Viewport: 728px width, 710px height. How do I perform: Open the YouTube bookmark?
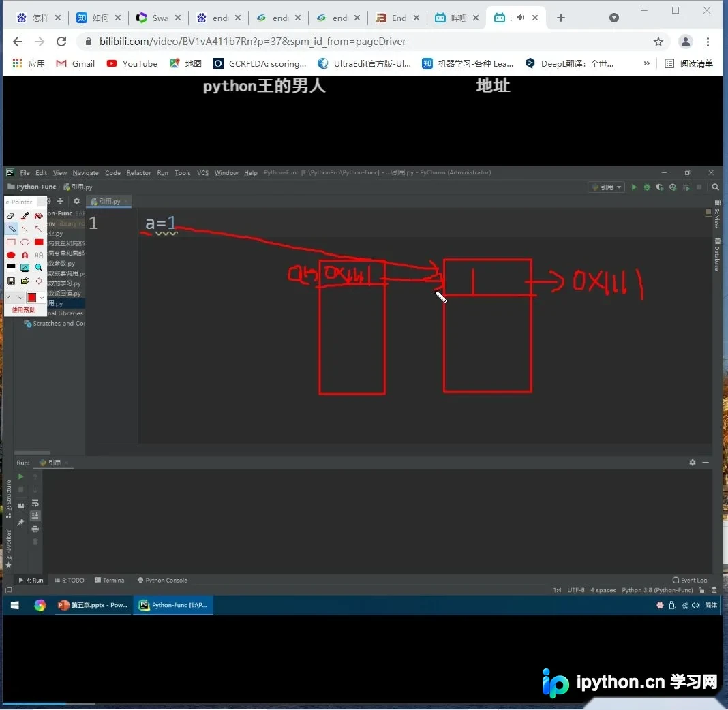pos(132,63)
